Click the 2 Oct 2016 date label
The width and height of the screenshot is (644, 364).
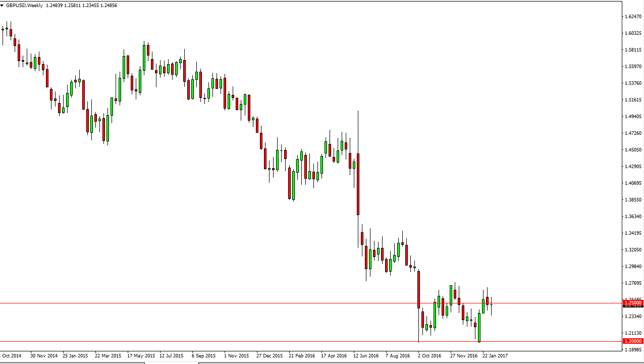click(x=430, y=356)
